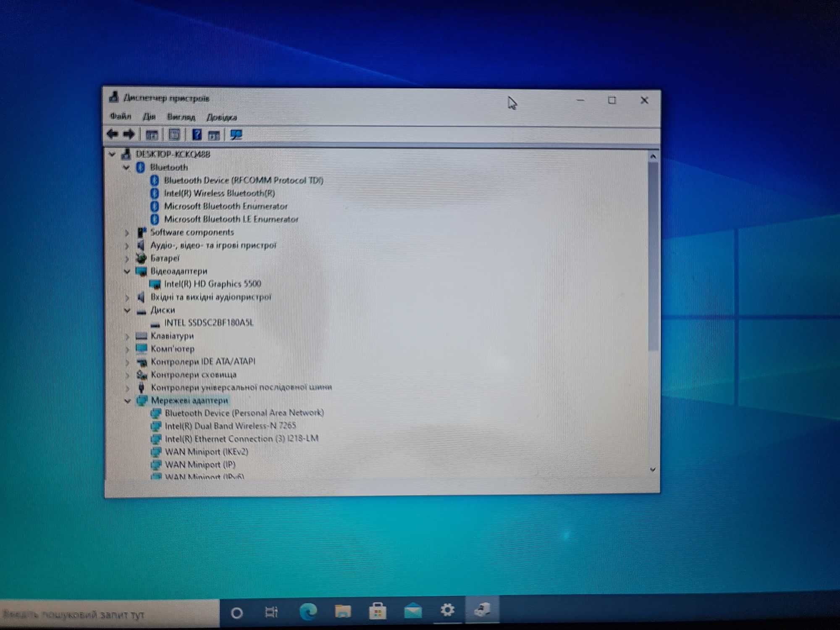Click the Forward arrow in toolbar
840x630 pixels.
[129, 134]
